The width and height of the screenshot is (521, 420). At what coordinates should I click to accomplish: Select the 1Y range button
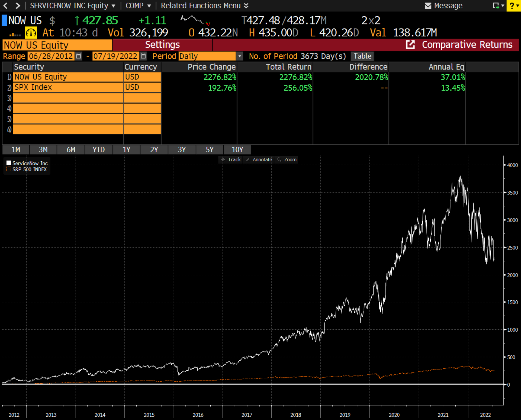pyautogui.click(x=126, y=150)
